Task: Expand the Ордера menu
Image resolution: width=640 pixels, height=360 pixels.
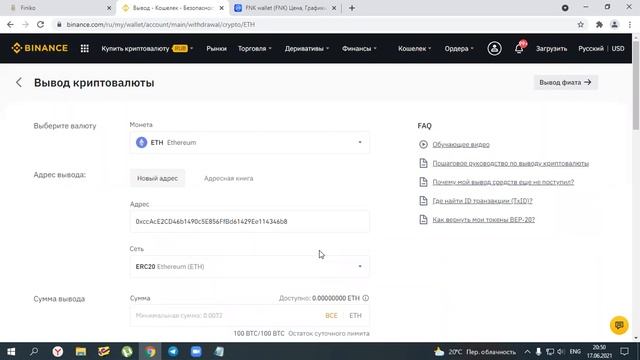Action: 459,49
